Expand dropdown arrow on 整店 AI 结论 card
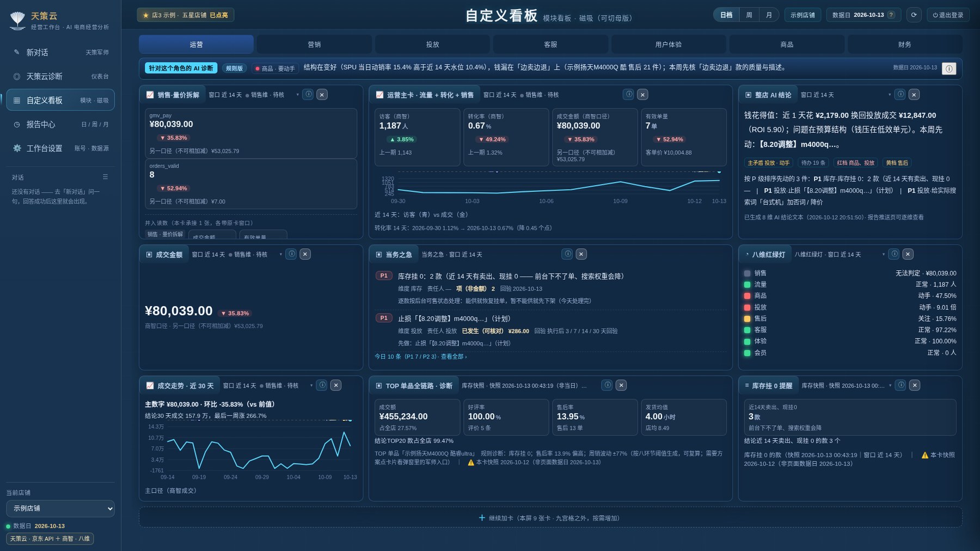This screenshot has width=980, height=551. (x=890, y=95)
